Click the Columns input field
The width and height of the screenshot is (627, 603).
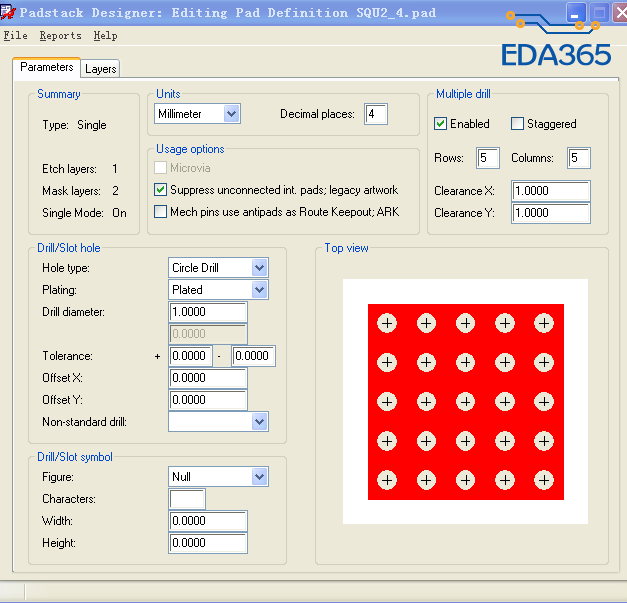pos(579,158)
